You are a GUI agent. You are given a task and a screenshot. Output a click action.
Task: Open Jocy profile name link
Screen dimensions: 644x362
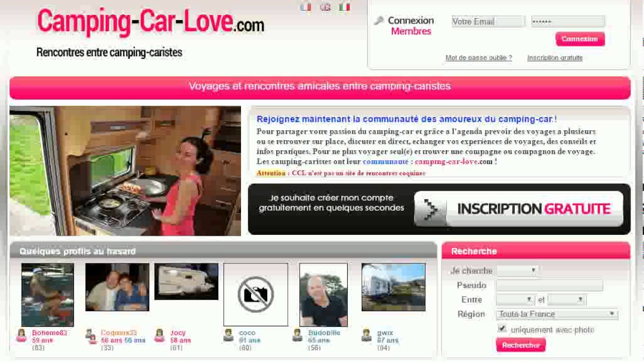click(178, 333)
